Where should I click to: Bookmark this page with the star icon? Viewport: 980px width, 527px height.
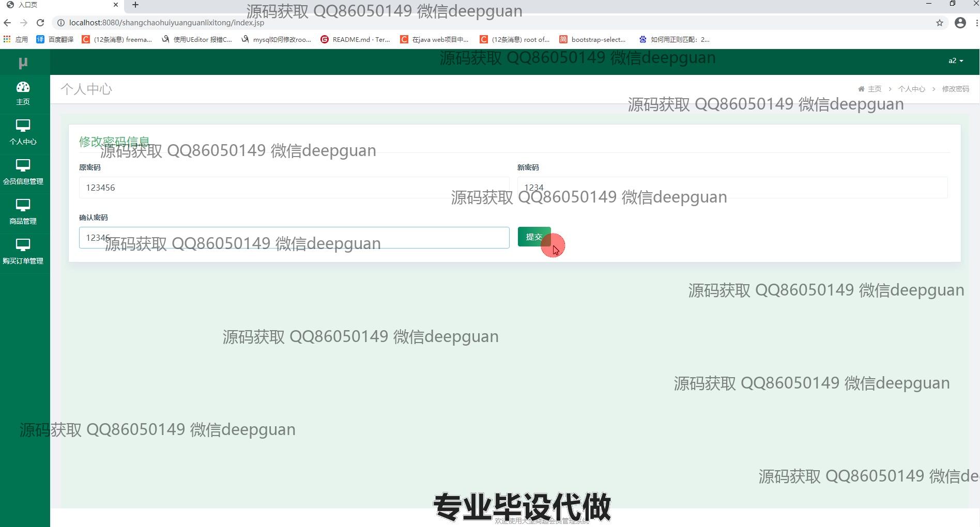pos(939,23)
